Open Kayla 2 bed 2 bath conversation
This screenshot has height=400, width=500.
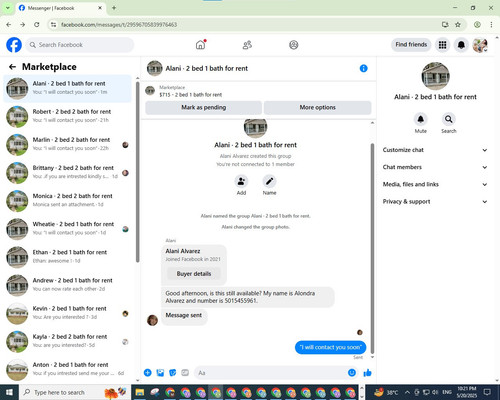click(68, 341)
